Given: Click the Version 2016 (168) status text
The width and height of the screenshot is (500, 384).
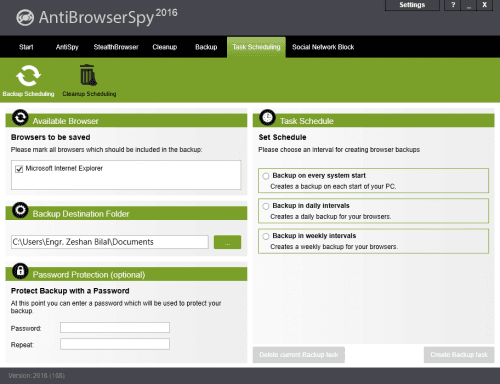Looking at the screenshot, I should tap(37, 376).
